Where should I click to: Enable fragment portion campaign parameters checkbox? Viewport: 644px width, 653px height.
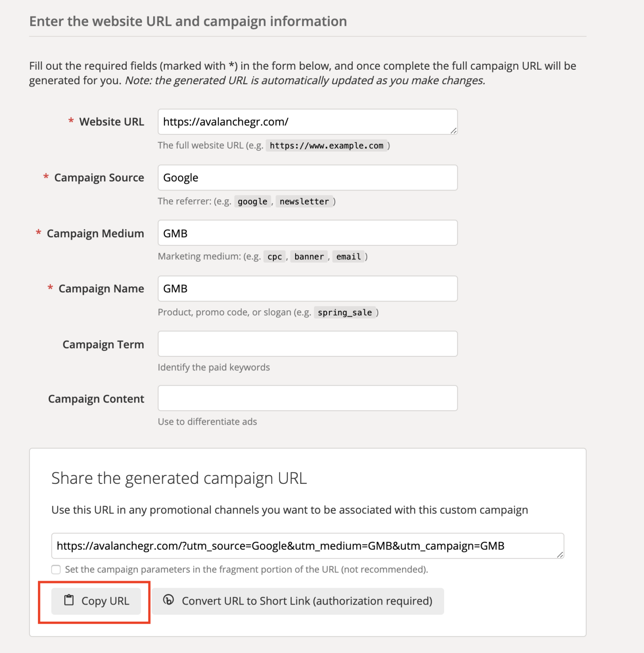click(x=56, y=569)
